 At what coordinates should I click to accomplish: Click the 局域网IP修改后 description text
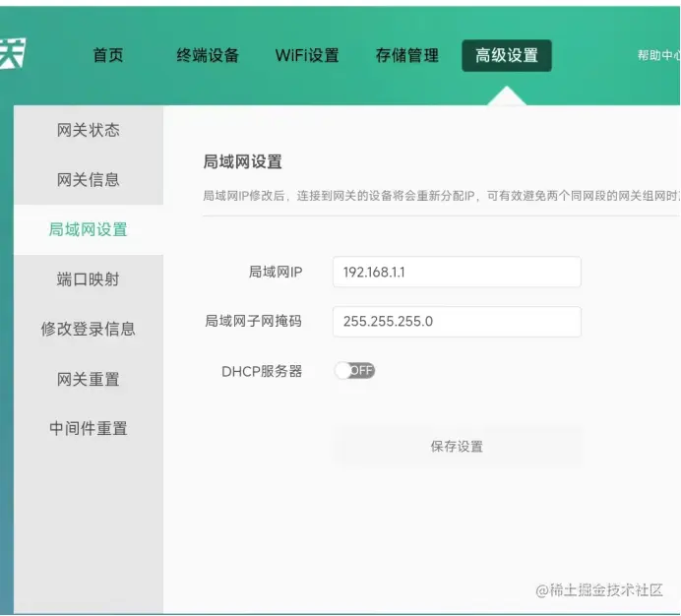[x=441, y=196]
